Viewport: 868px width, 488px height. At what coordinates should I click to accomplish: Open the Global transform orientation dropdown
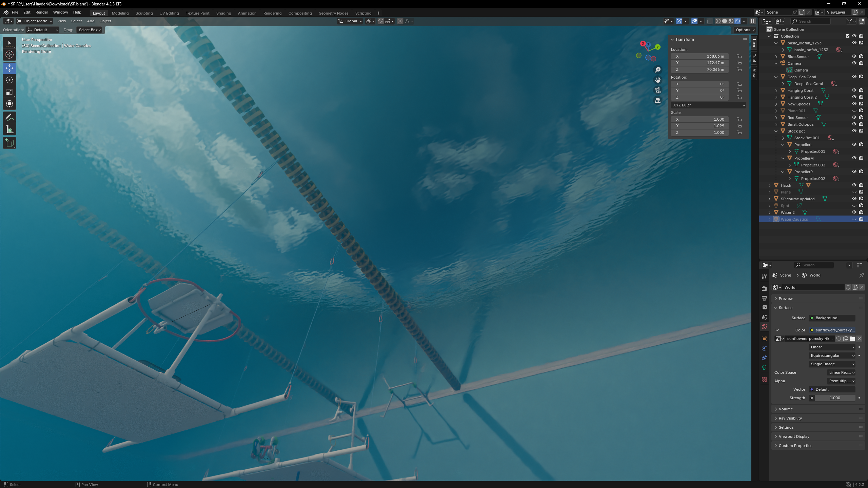(351, 21)
